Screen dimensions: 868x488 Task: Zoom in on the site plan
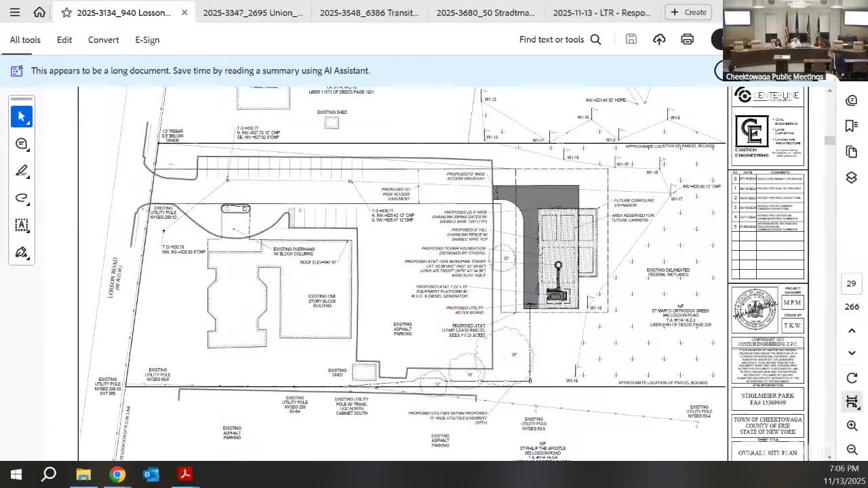pos(852,426)
